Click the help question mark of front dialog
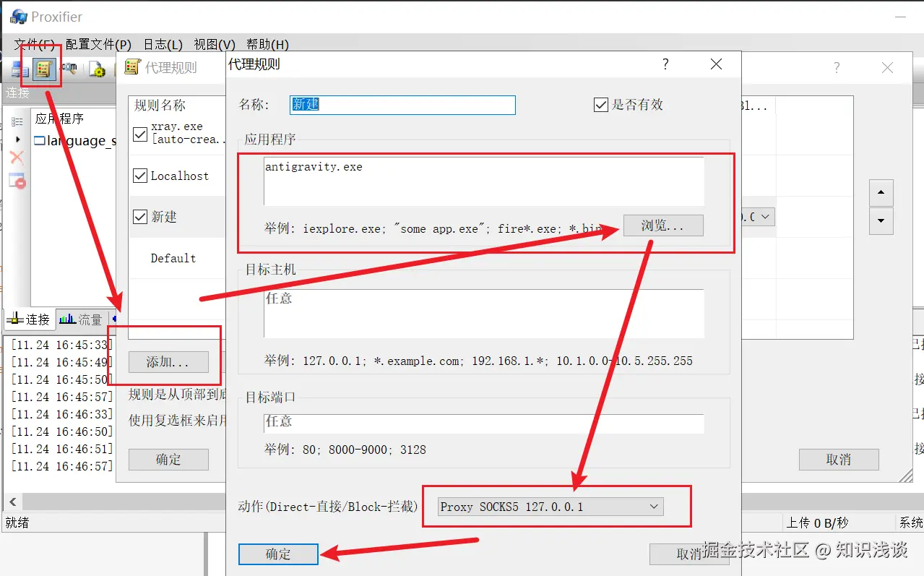The width and height of the screenshot is (924, 576). [x=665, y=64]
